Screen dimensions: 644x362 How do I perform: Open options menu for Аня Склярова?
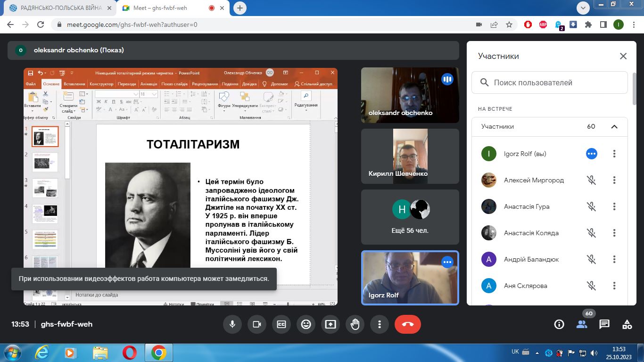coord(614,286)
